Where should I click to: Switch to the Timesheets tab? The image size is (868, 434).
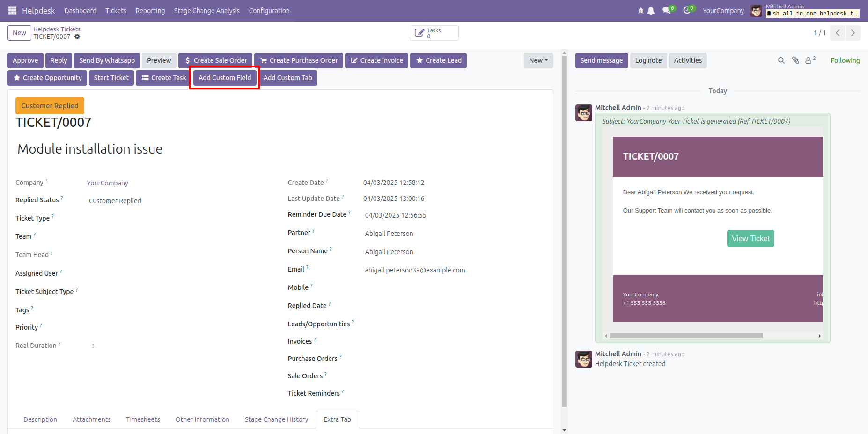point(143,419)
